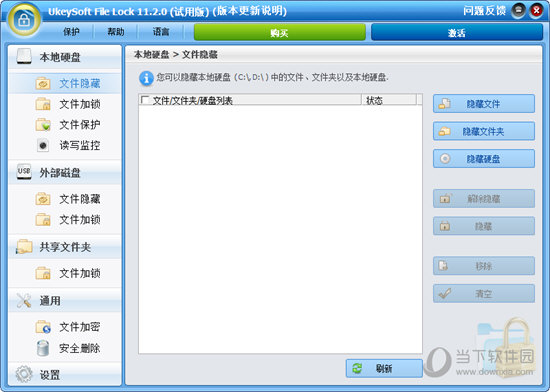Viewport: 550px width, 392px height.
Task: Open the 问题反馈 link
Action: 484,11
